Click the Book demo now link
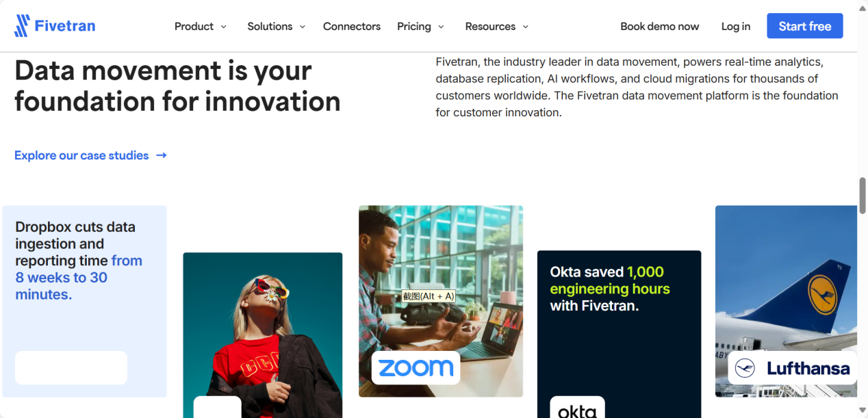The width and height of the screenshot is (868, 418). click(x=660, y=26)
